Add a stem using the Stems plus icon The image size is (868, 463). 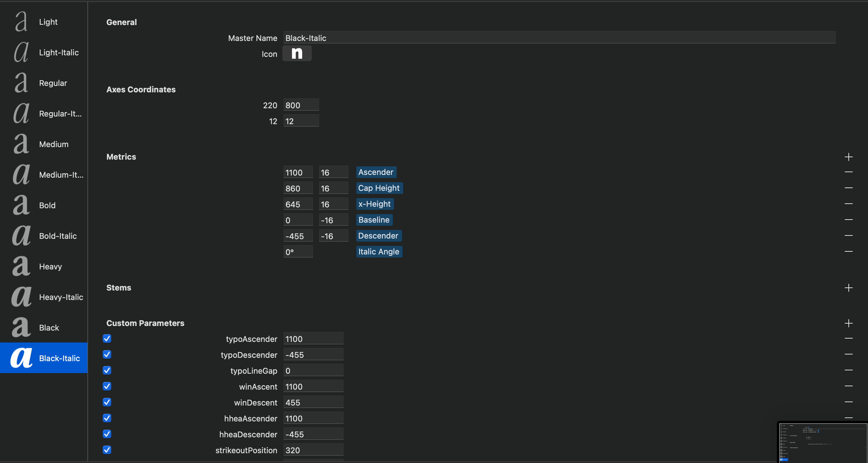coord(848,288)
